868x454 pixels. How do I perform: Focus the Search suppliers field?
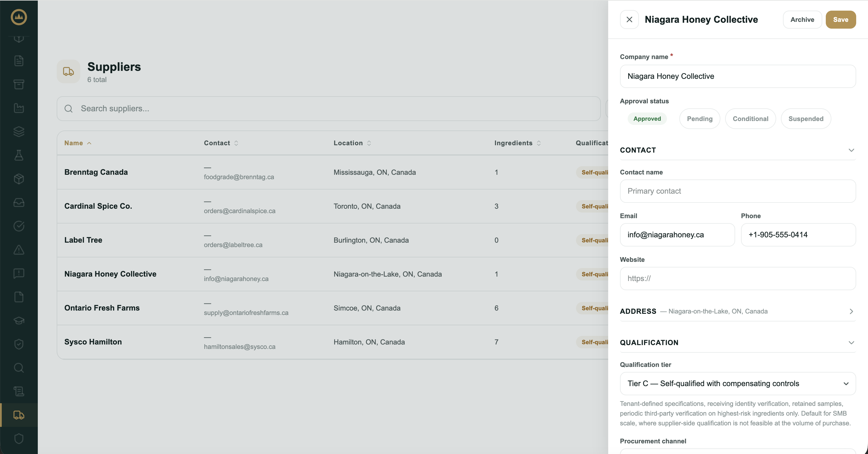[x=329, y=108]
